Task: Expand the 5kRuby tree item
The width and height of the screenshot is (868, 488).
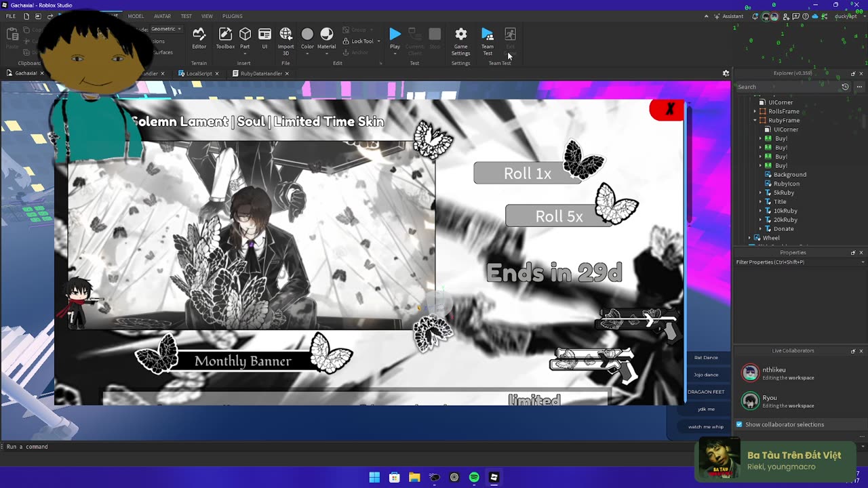Action: [760, 192]
